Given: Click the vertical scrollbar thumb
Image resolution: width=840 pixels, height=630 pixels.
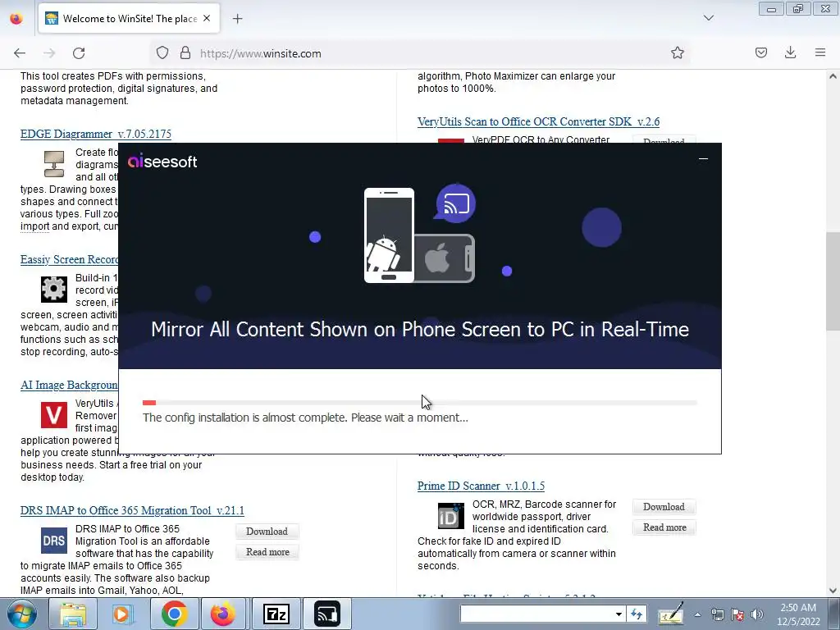Looking at the screenshot, I should click(833, 281).
